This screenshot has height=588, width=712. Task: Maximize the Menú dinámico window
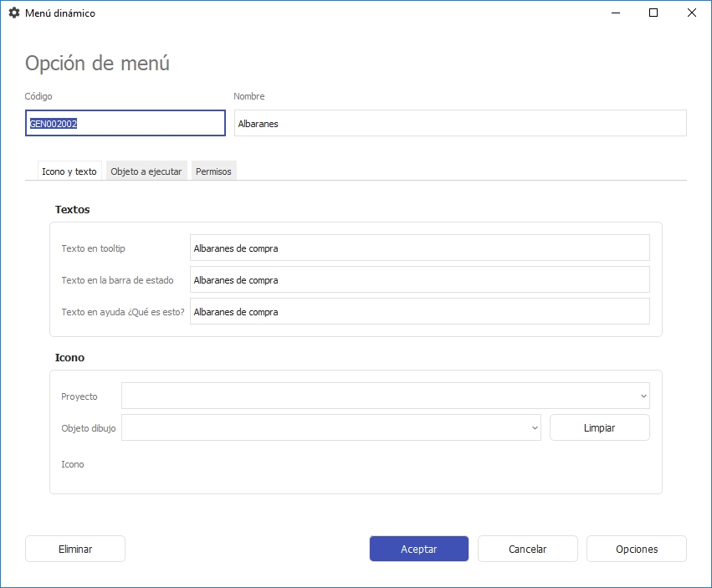point(653,13)
